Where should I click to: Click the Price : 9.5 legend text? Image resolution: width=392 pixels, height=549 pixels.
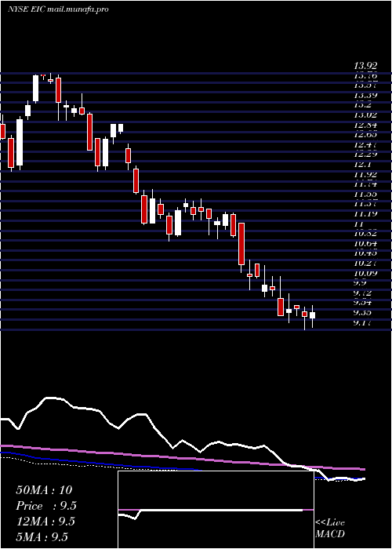46,506
